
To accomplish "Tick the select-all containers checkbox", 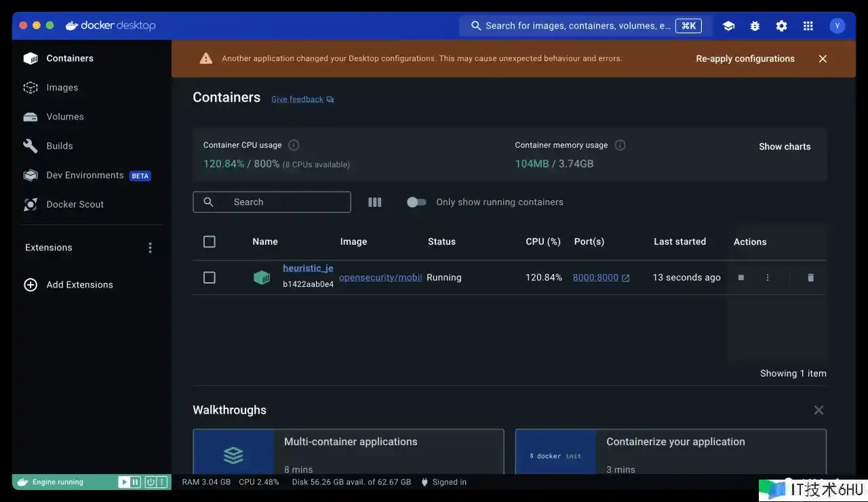I will click(210, 242).
